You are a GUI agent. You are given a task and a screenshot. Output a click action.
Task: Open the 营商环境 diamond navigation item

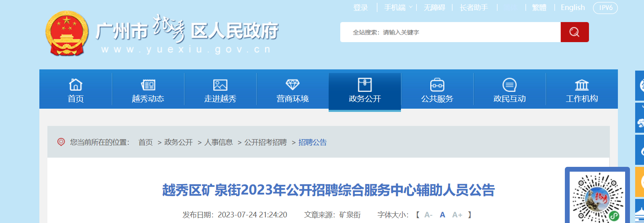point(292,89)
